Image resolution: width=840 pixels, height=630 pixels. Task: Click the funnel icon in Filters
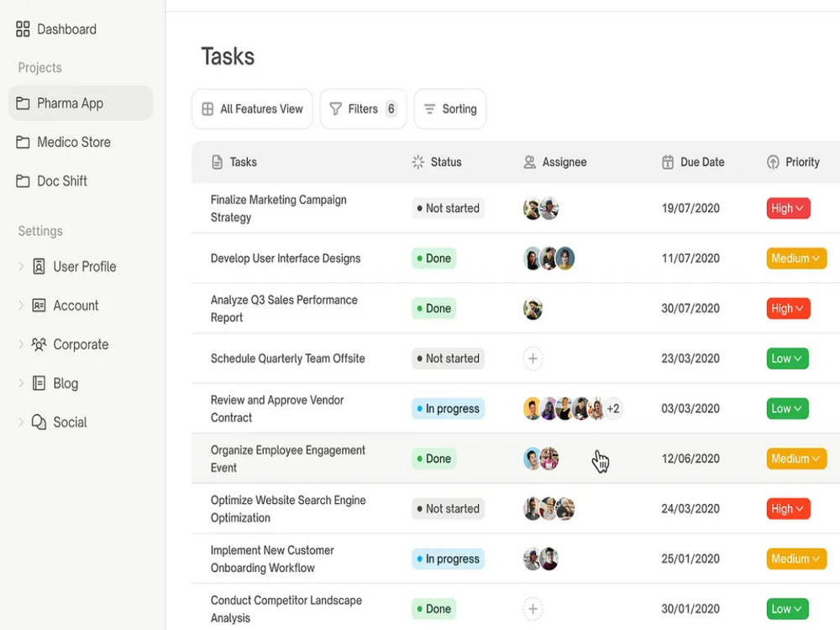click(x=335, y=108)
